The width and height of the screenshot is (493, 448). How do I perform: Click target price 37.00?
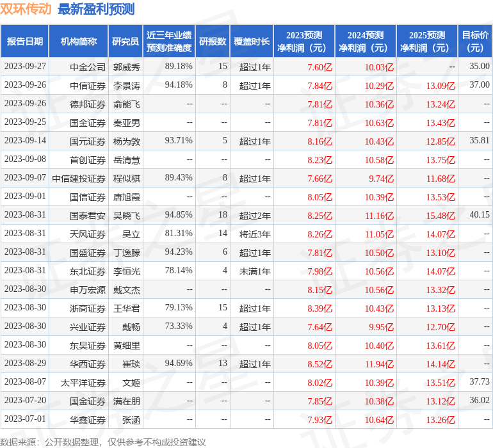[480, 85]
